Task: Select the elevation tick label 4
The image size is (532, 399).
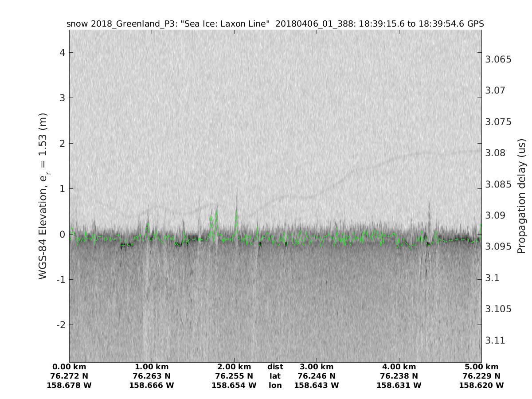Action: 62,53
